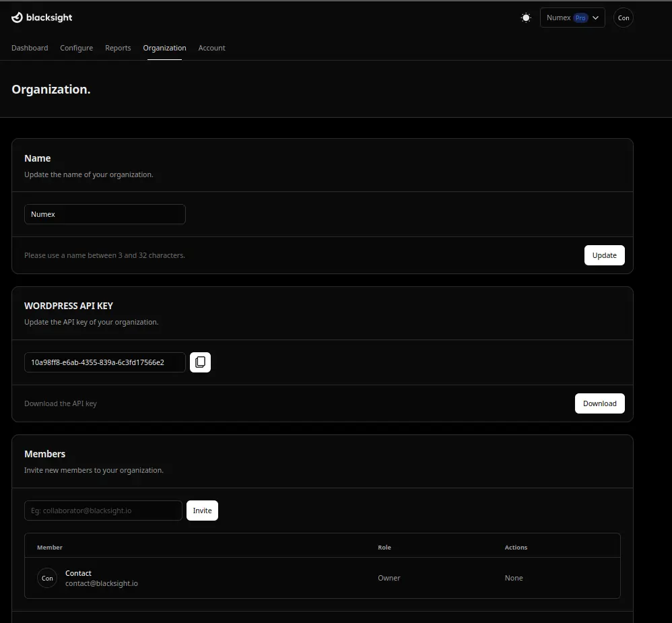Click the organization name input field
Viewport: 672px width, 623px height.
pos(104,214)
